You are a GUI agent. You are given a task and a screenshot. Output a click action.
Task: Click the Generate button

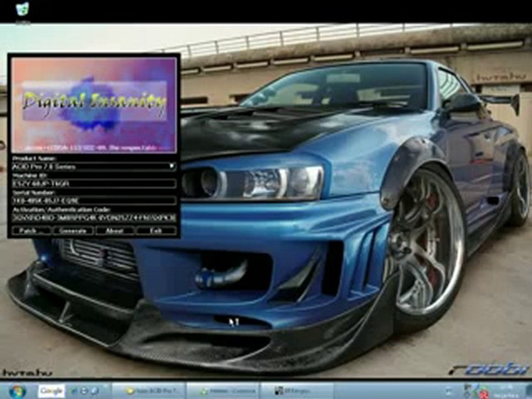coord(73,231)
